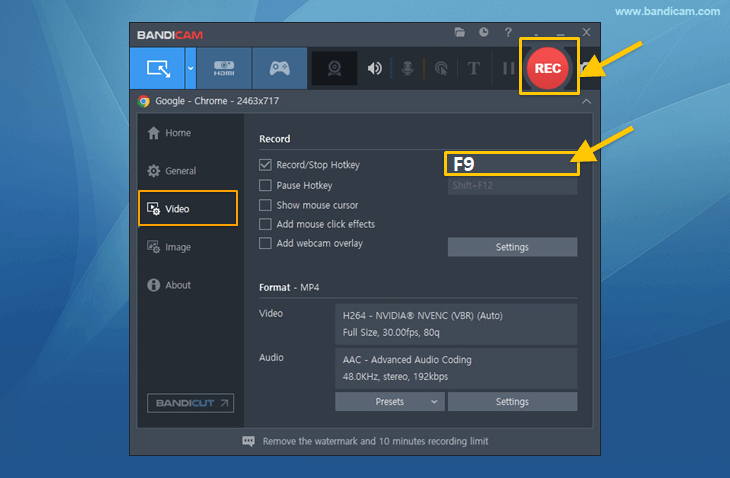Open the Home section
Screen dimensions: 730x478
point(169,133)
